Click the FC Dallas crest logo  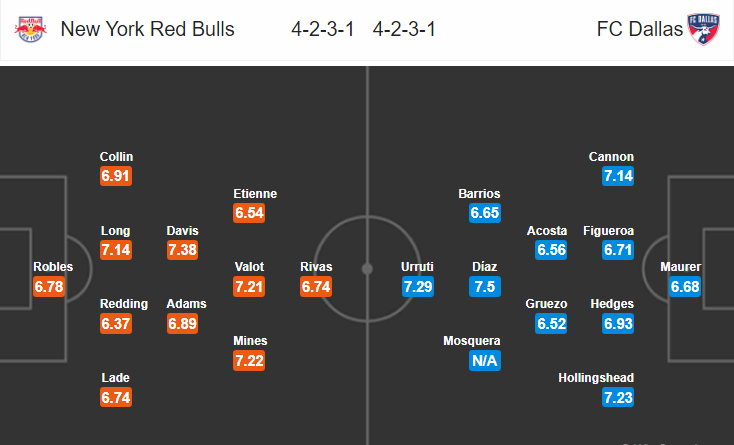pos(703,29)
